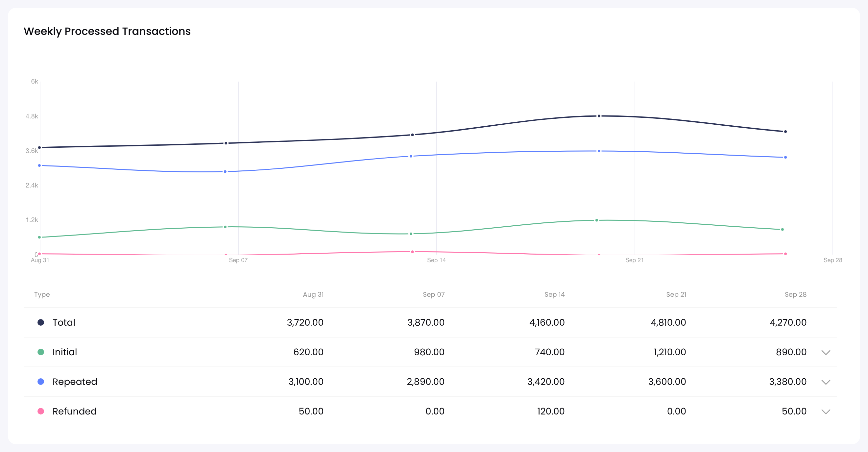Click the Total value 3,870.00

click(426, 322)
